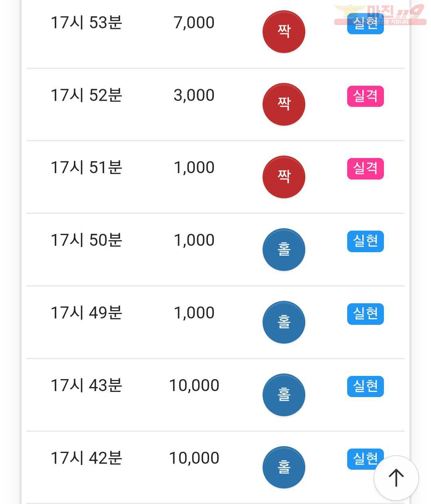Click the 마진 logo watermark at top right

pyautogui.click(x=380, y=15)
